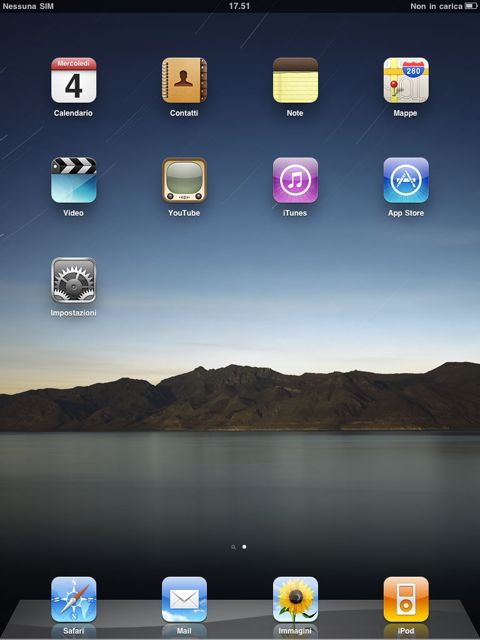This screenshot has width=480, height=640.
Task: Tap the Nessuna SIM carrier text
Action: click(x=28, y=6)
